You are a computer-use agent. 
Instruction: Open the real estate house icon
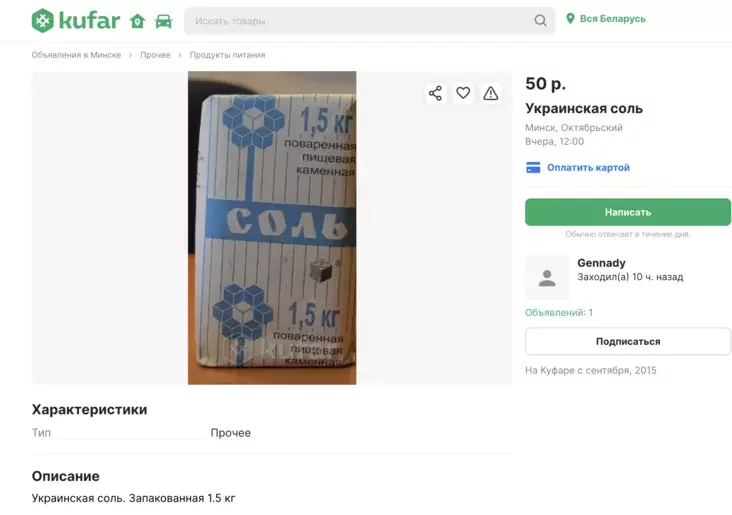pyautogui.click(x=138, y=21)
